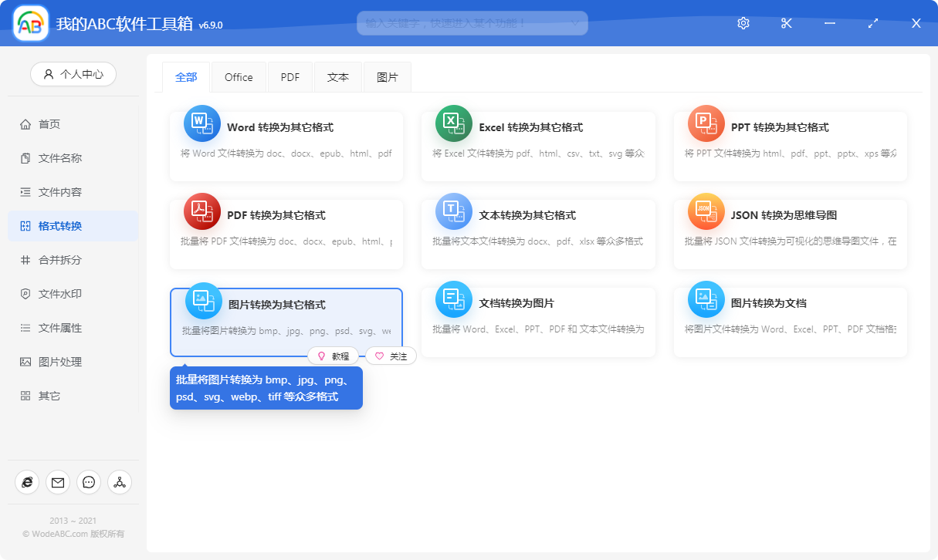Screen dimensions: 938x560
Task: Click the 教程 tutorial button
Action: coord(332,356)
